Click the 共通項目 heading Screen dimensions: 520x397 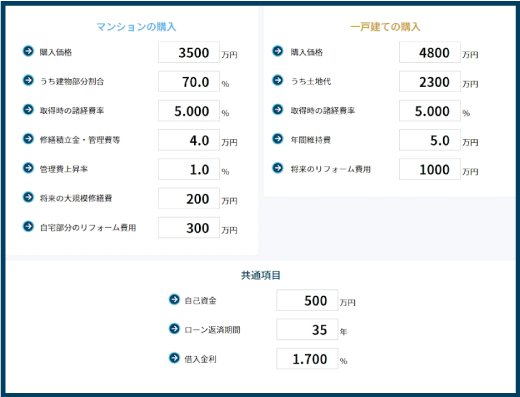point(261,275)
